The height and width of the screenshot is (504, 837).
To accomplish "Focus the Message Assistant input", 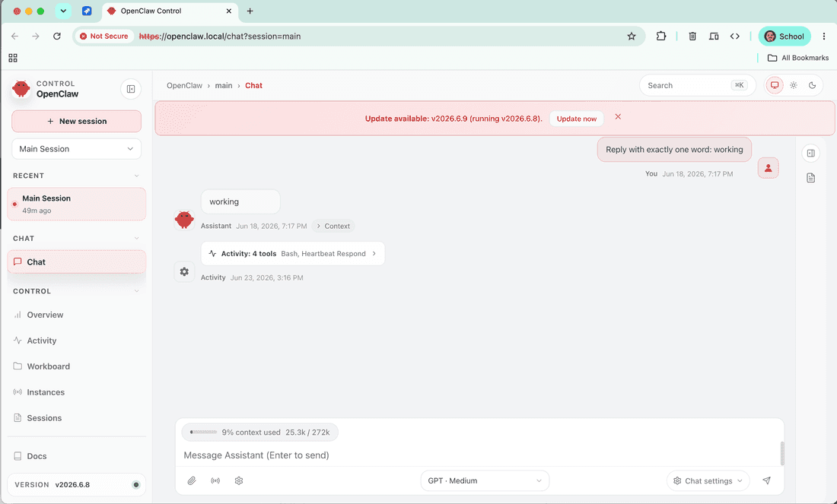I will (478, 455).
